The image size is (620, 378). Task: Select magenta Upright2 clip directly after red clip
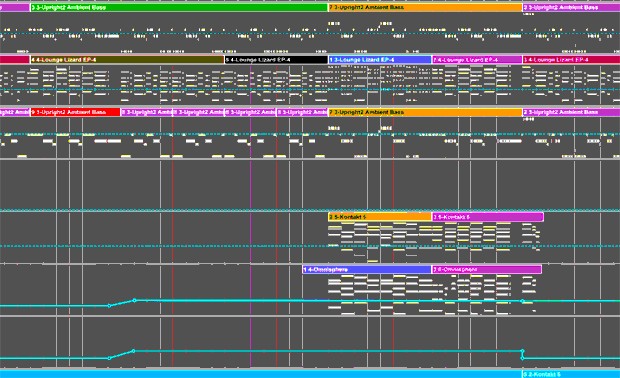146,112
